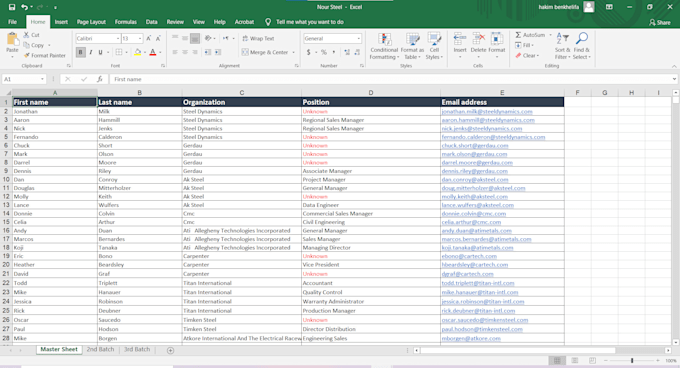
Task: Click Increase Decimal icon
Action: click(347, 52)
